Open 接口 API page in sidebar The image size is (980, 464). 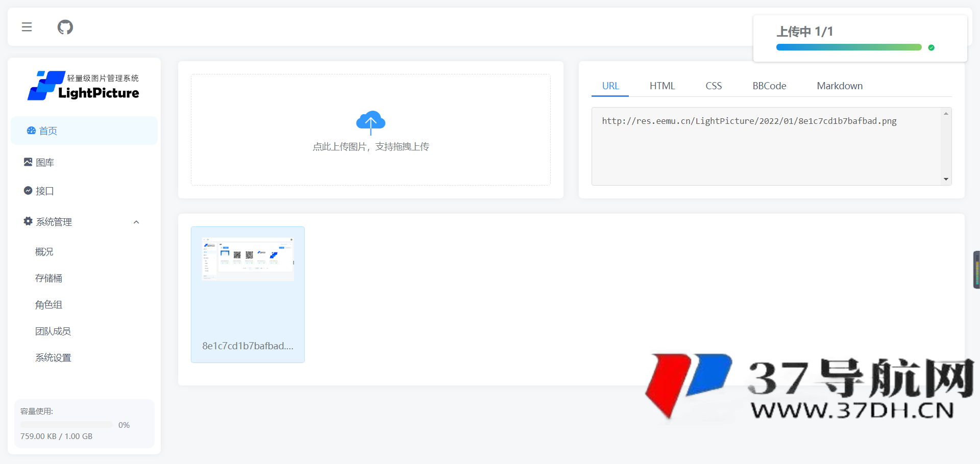click(x=44, y=191)
